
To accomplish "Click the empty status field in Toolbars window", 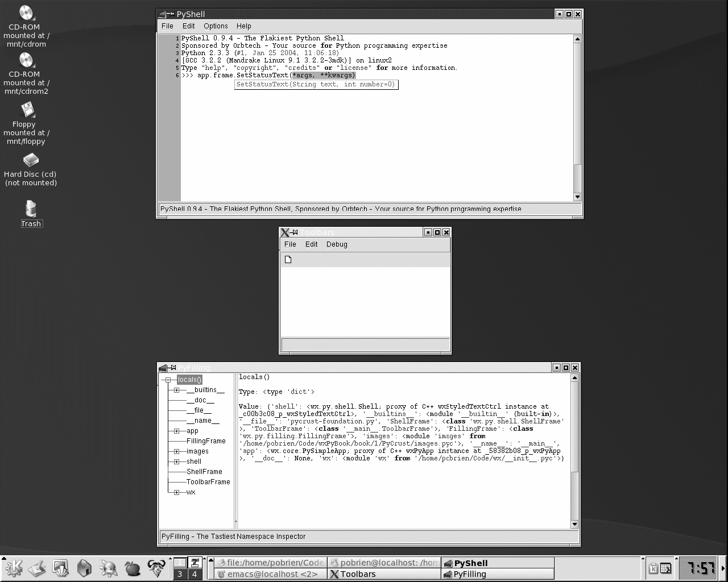I will click(x=365, y=344).
